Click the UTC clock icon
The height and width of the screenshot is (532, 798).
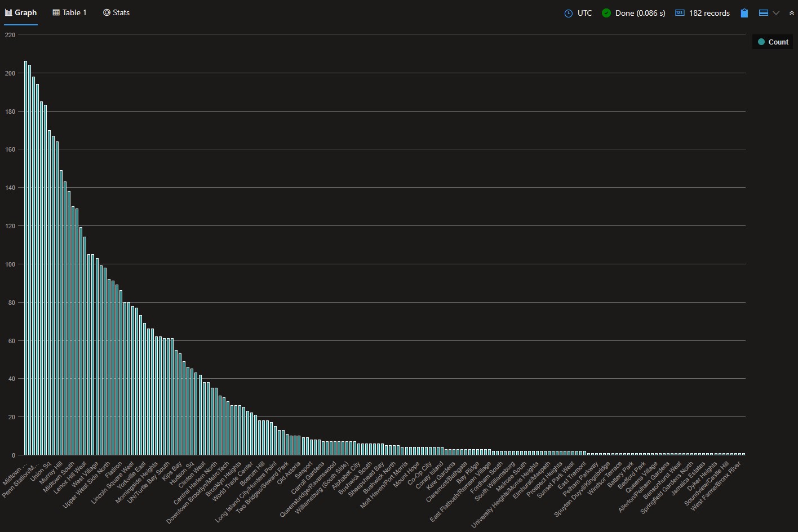[x=569, y=13]
